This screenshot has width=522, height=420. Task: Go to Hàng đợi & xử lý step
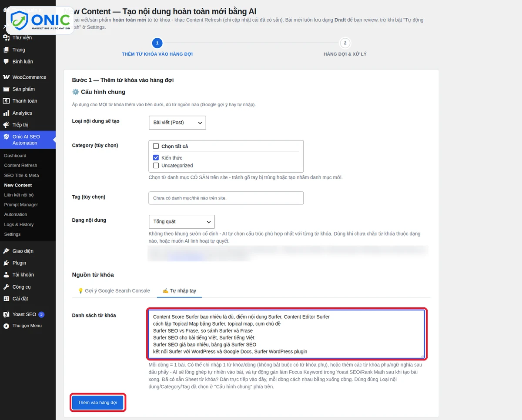pyautogui.click(x=345, y=54)
